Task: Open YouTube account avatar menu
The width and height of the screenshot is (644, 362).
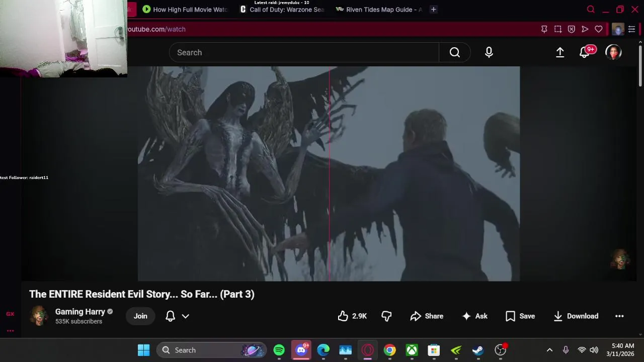Action: tap(613, 52)
